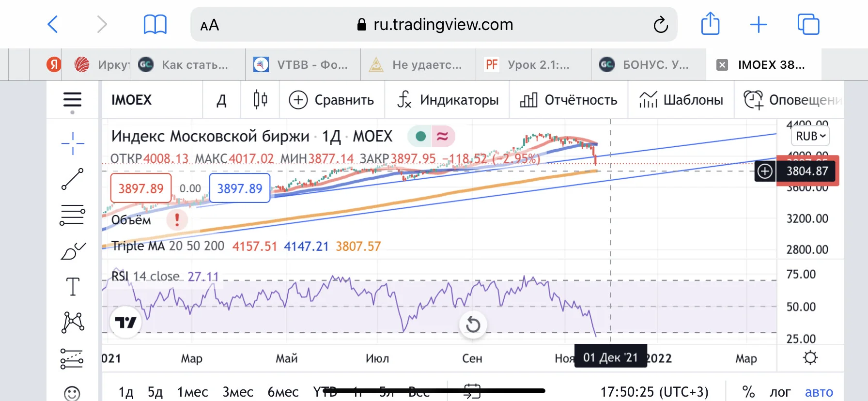
Task: Toggle percent scale mode
Action: [x=748, y=391]
